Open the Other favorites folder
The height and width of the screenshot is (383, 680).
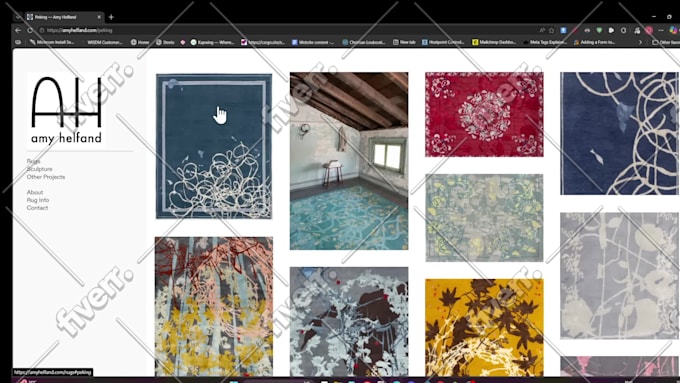tap(666, 42)
